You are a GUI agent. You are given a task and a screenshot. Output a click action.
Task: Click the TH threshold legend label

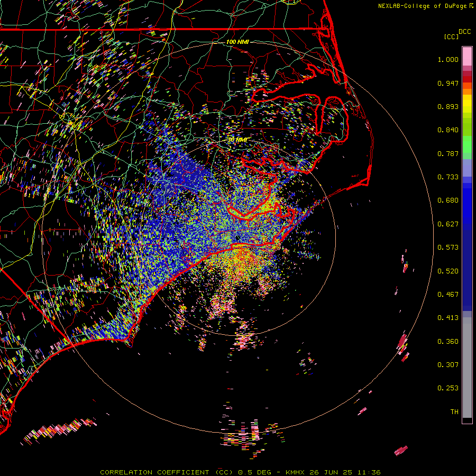point(454,412)
